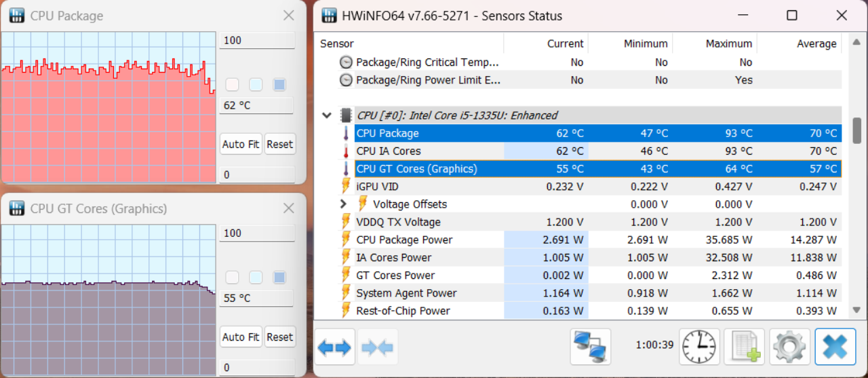
Task: Select the white color swatch in CPU Package graph
Action: coord(233,85)
